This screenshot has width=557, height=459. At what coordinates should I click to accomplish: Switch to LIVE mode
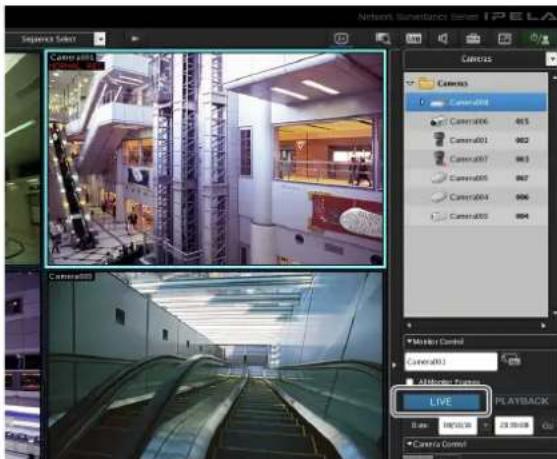pyautogui.click(x=440, y=402)
